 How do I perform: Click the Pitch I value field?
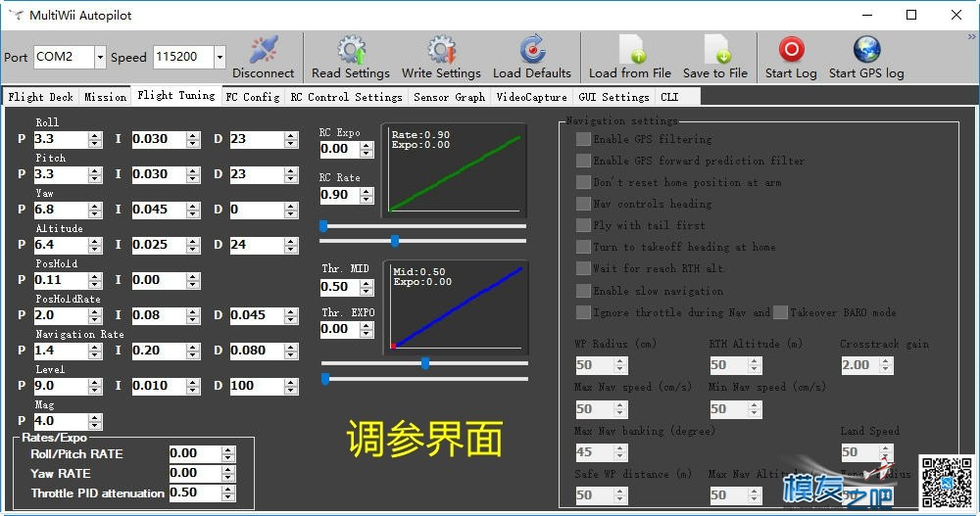click(x=159, y=174)
